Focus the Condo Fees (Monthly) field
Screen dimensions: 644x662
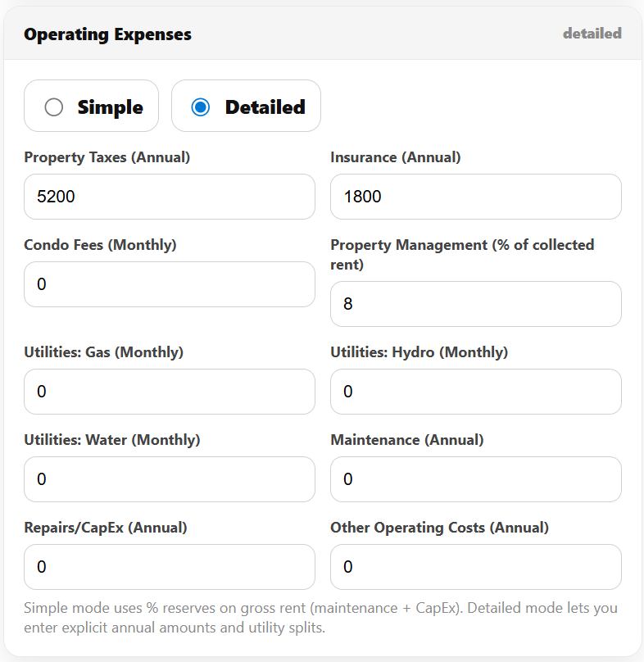(x=170, y=284)
